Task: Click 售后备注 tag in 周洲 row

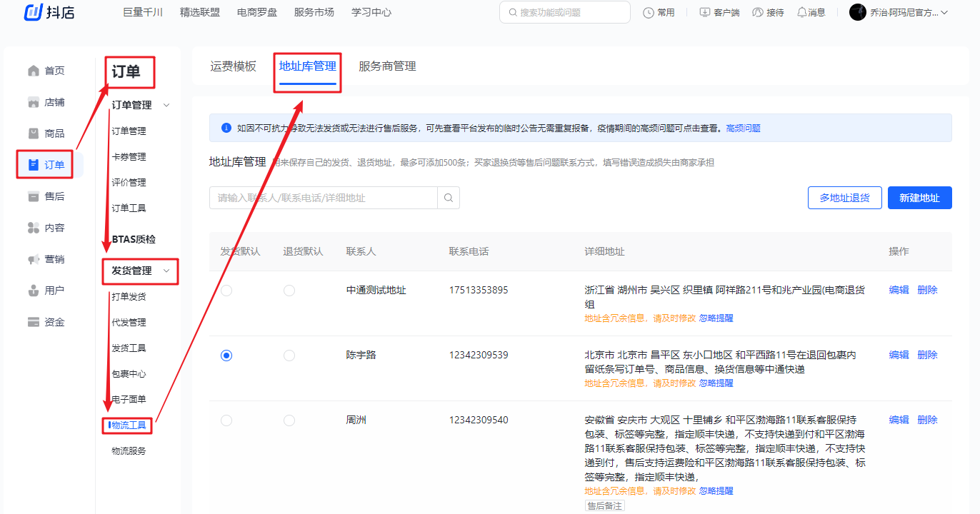Action: tap(605, 505)
